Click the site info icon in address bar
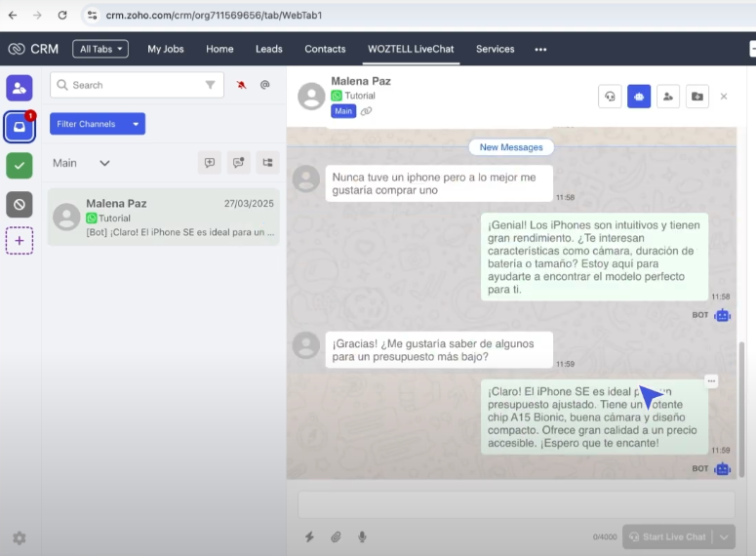 pos(92,15)
